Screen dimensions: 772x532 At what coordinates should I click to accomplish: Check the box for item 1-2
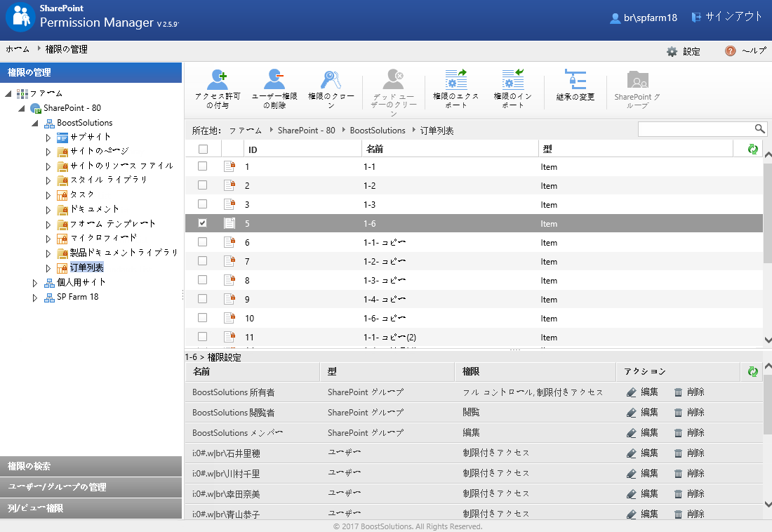[x=202, y=185]
